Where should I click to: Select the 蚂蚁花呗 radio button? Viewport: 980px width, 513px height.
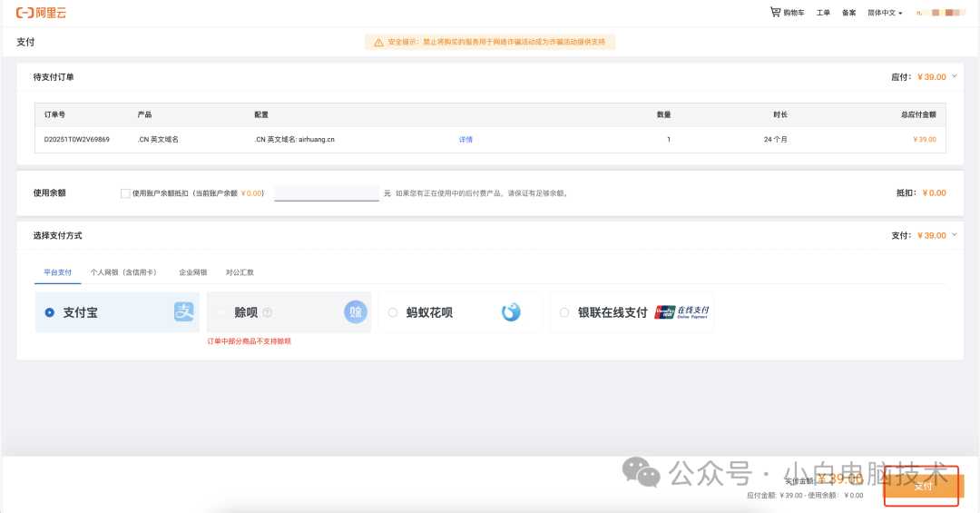point(393,312)
